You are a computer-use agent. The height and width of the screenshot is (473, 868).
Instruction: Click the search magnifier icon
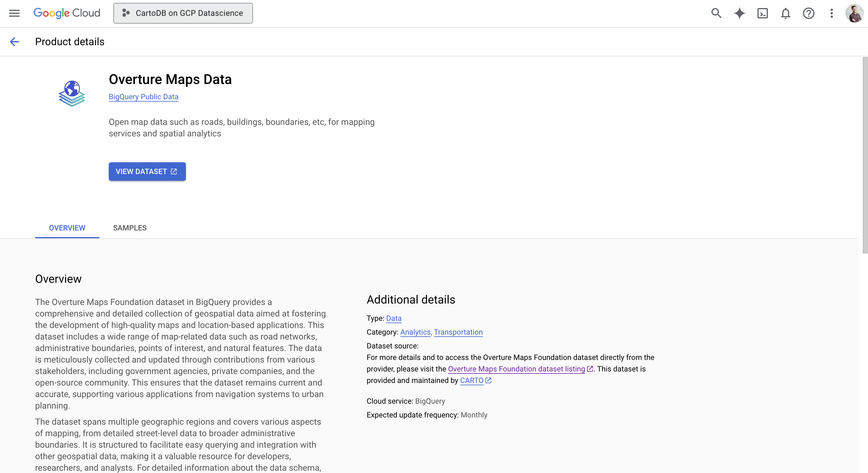(716, 13)
